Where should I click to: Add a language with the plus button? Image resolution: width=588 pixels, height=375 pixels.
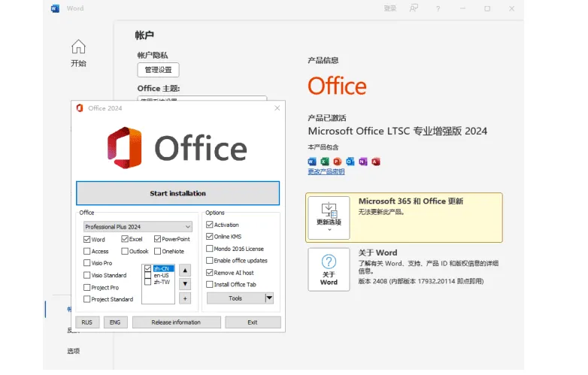click(185, 298)
